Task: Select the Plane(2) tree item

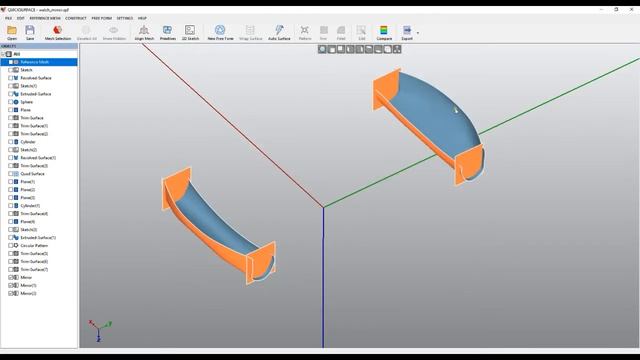Action: (x=28, y=190)
